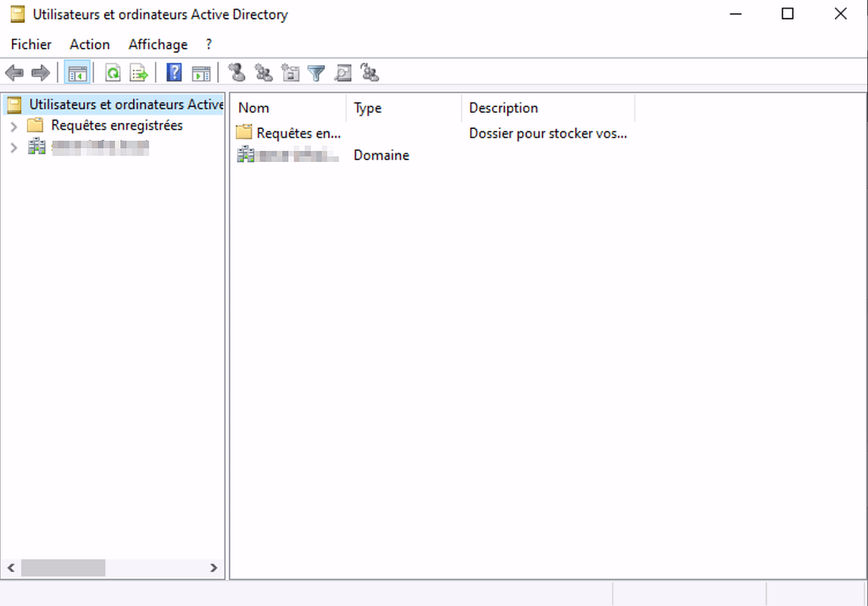The width and height of the screenshot is (868, 606).
Task: Expand the domain node in the tree
Action: click(x=14, y=147)
